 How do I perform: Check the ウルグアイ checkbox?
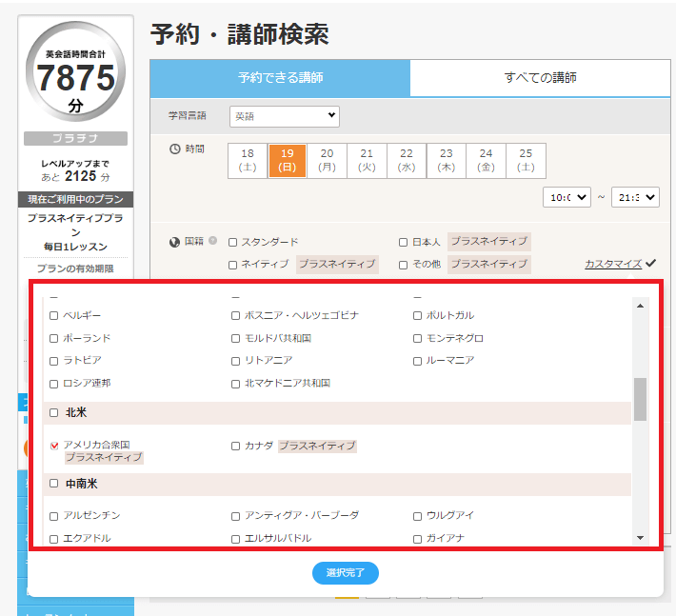[417, 516]
